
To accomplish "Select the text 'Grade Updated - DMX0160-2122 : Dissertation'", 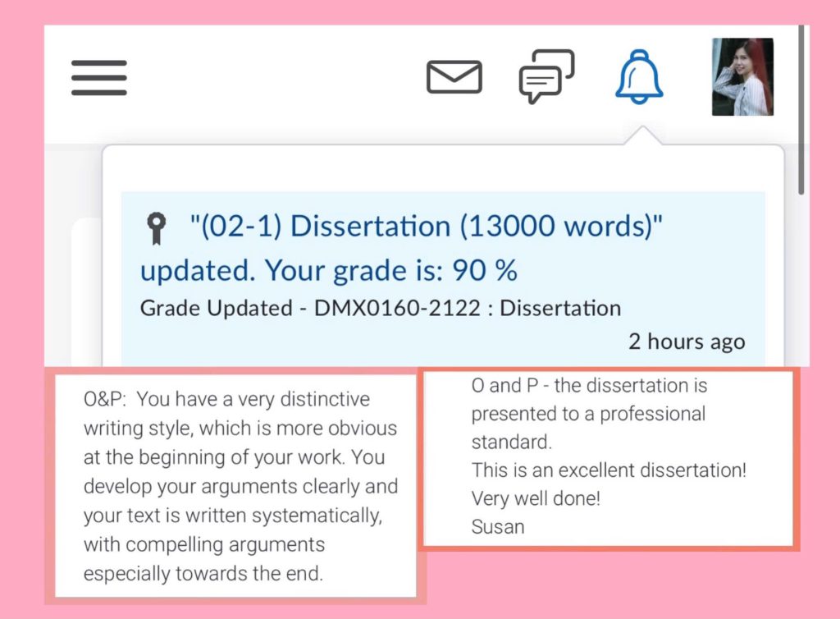I will (381, 308).
